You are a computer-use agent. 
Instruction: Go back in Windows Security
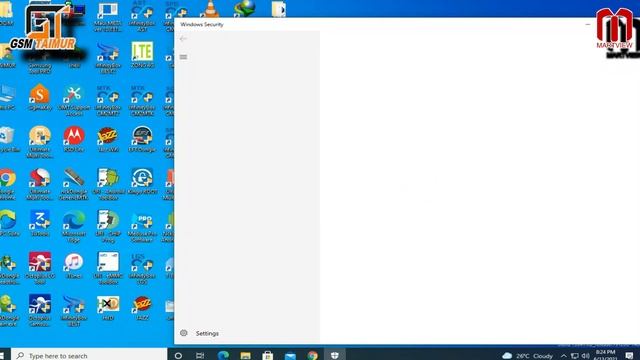tap(183, 39)
